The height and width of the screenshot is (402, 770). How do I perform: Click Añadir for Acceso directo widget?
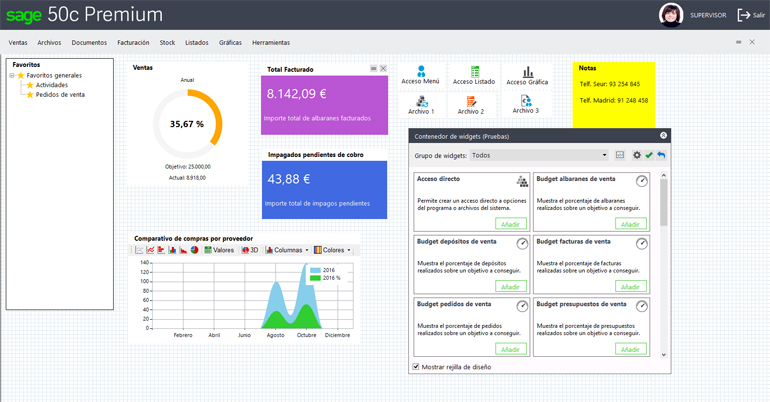pos(511,224)
